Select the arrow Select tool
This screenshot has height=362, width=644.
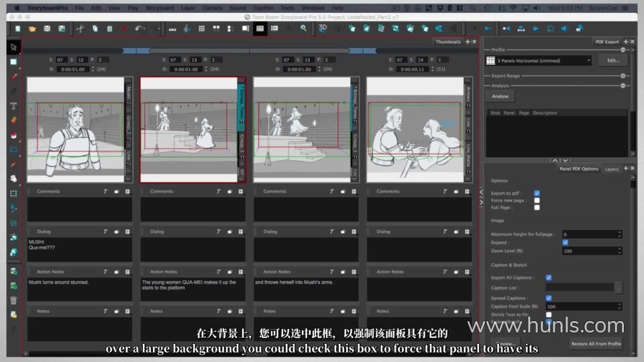(13, 47)
